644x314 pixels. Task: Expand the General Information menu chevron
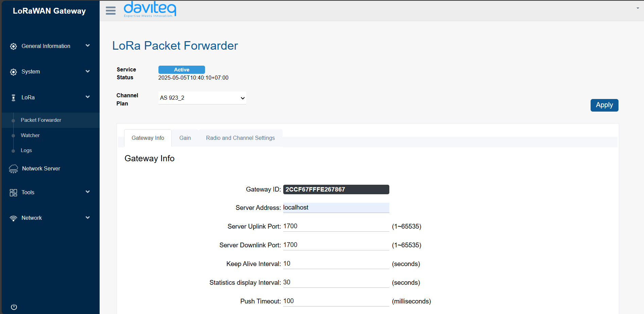pyautogui.click(x=88, y=46)
